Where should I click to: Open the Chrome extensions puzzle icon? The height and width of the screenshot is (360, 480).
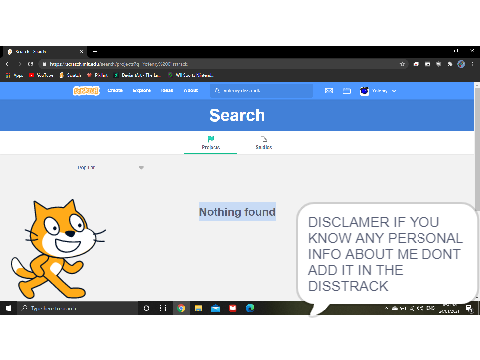(450, 64)
